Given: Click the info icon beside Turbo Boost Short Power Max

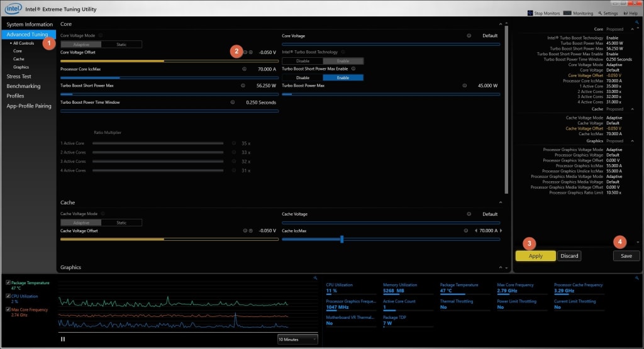Looking at the screenshot, I should 243,86.
